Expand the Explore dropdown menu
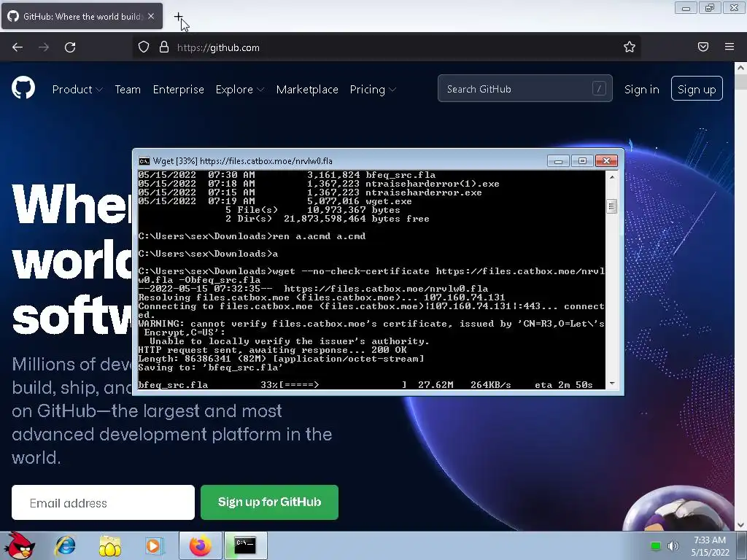Image resolution: width=747 pixels, height=560 pixels. click(239, 90)
